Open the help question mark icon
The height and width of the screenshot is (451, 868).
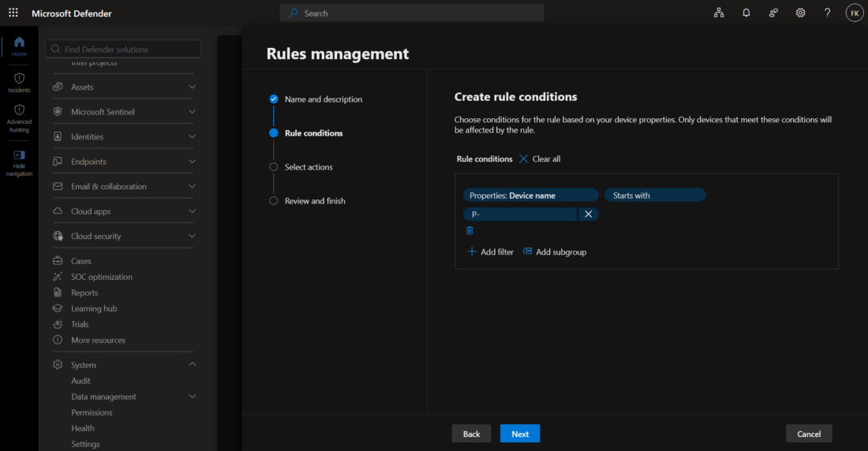pos(827,13)
